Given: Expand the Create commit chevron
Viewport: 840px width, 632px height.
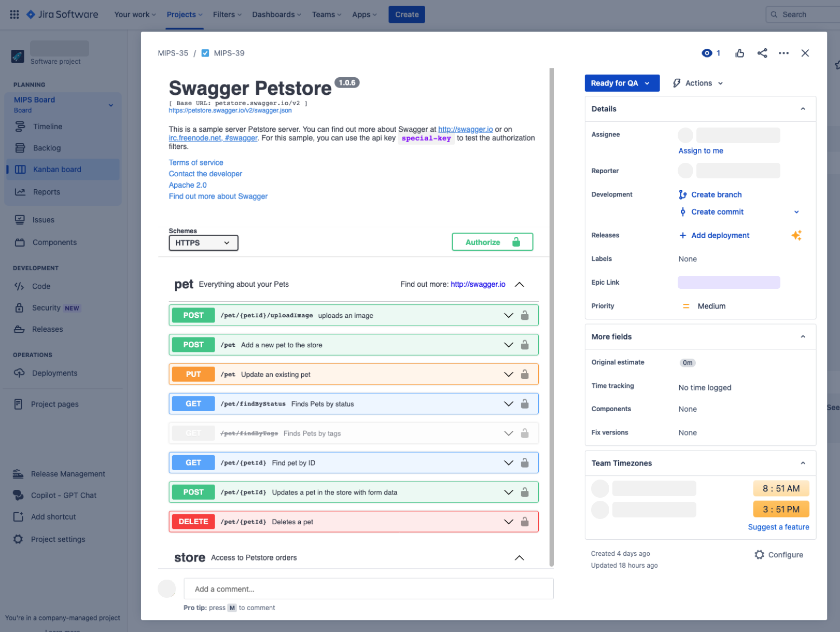Looking at the screenshot, I should point(796,212).
